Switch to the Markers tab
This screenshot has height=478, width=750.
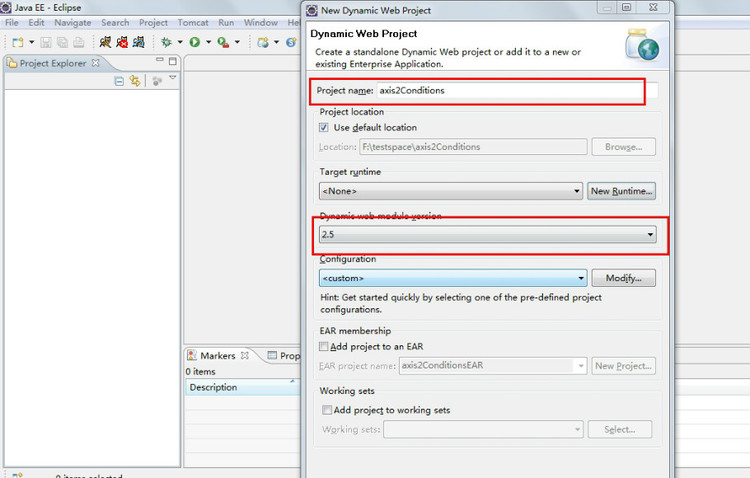218,356
